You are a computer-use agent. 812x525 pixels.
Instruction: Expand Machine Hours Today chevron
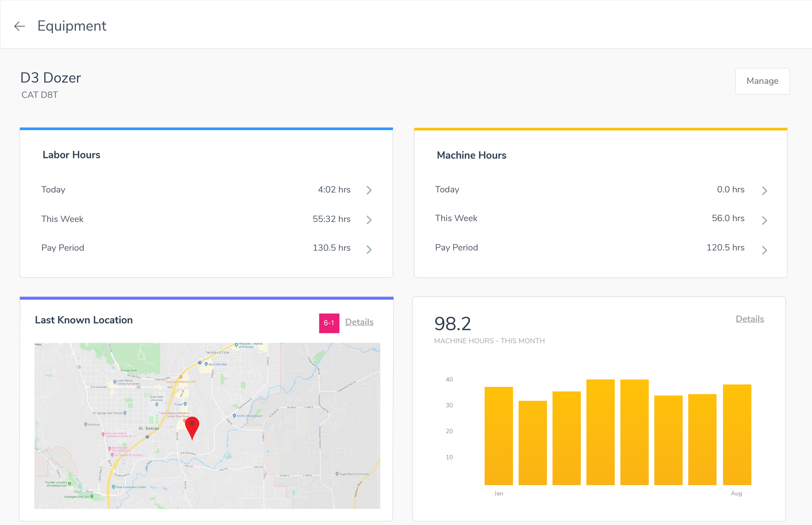[764, 191]
